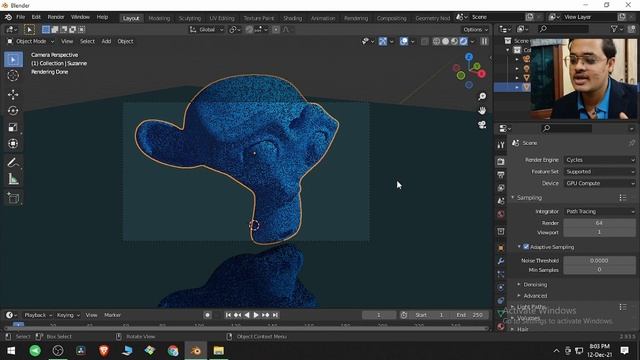The height and width of the screenshot is (360, 640).
Task: Open the Particles properties tab
Action: tap(501, 274)
